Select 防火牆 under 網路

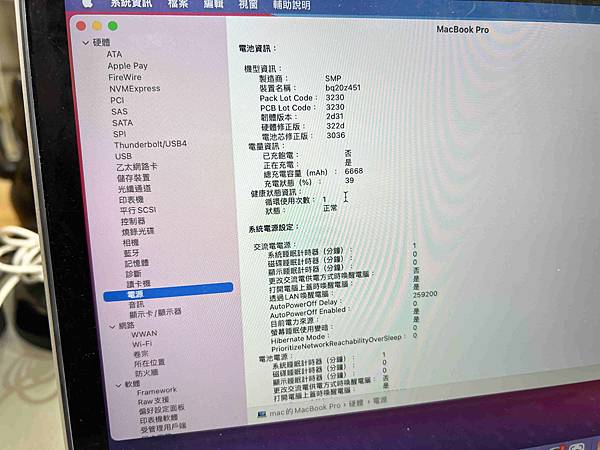147,373
